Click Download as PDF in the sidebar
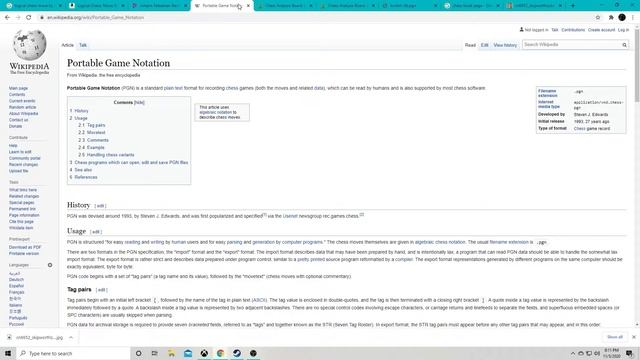 (25, 247)
